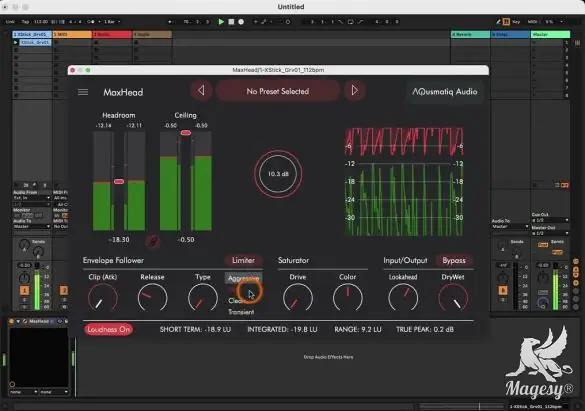The height and width of the screenshot is (411, 585).
Task: Toggle the Bypass button
Action: tap(454, 260)
